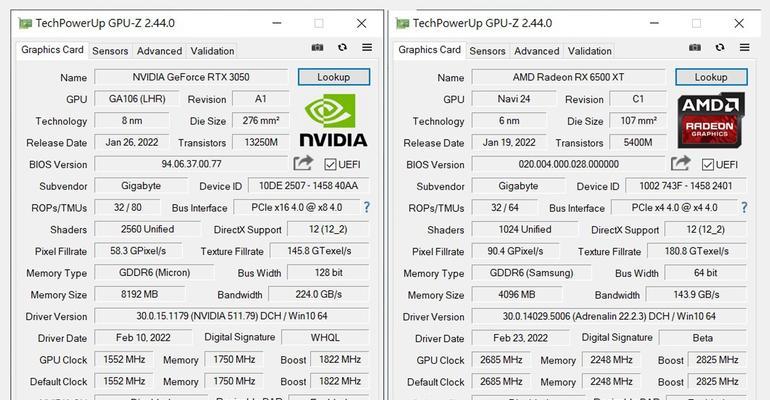Minimize the right GPU-Z window

(x=654, y=23)
